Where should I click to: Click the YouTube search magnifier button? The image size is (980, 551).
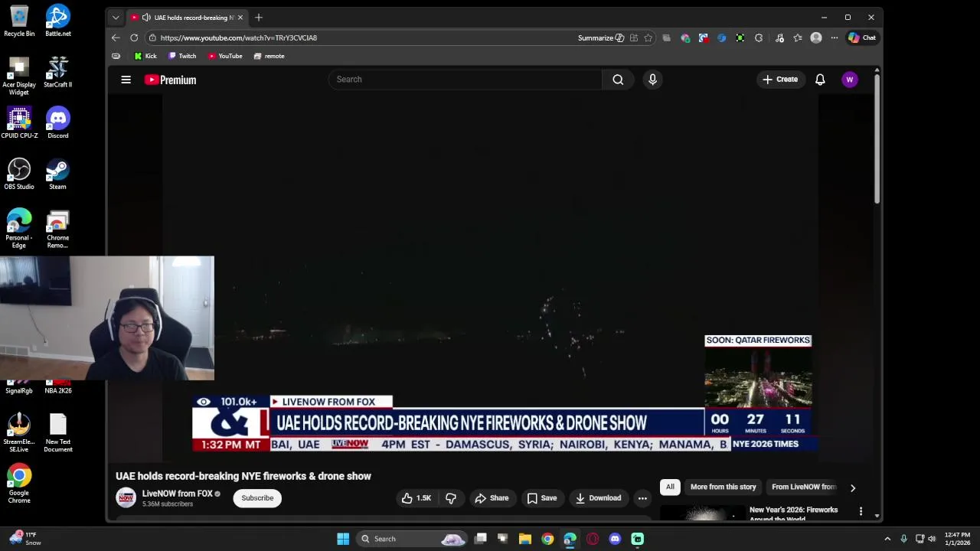(x=618, y=80)
